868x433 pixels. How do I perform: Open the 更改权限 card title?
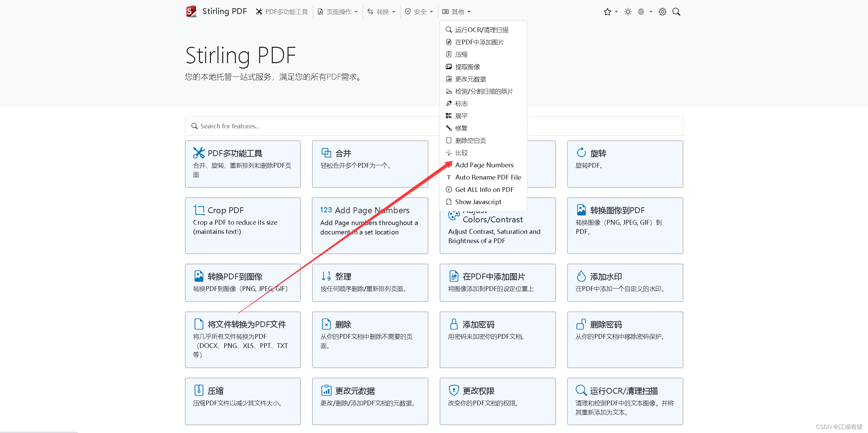[478, 391]
